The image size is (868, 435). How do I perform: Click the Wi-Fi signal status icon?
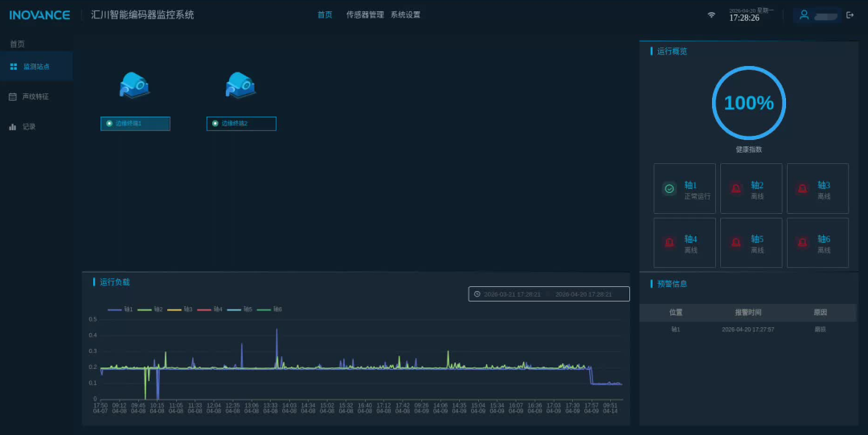[x=711, y=15]
